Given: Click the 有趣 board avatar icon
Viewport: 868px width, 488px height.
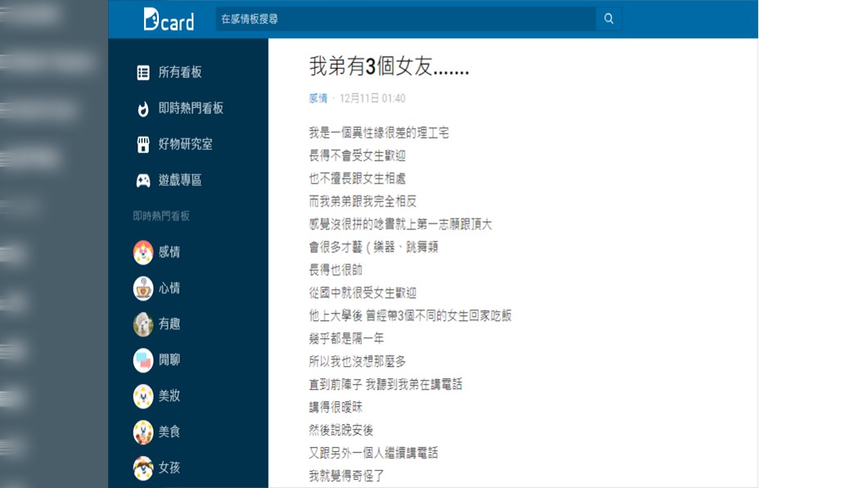Looking at the screenshot, I should [142, 324].
